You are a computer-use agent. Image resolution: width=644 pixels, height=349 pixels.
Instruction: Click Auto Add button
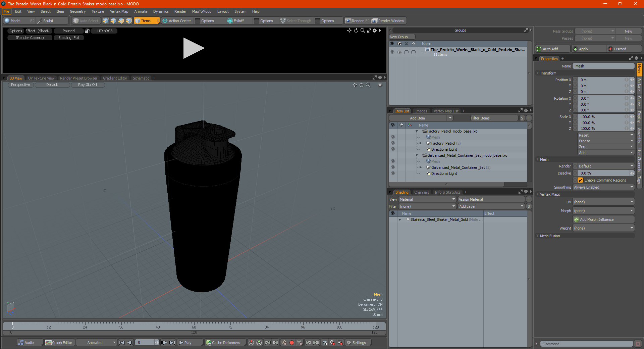click(x=552, y=49)
